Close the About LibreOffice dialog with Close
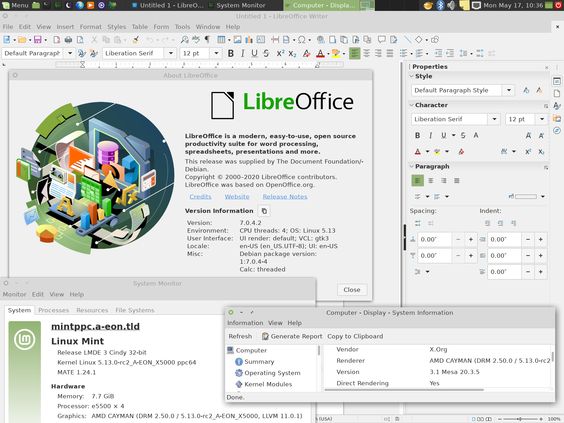 pos(352,290)
